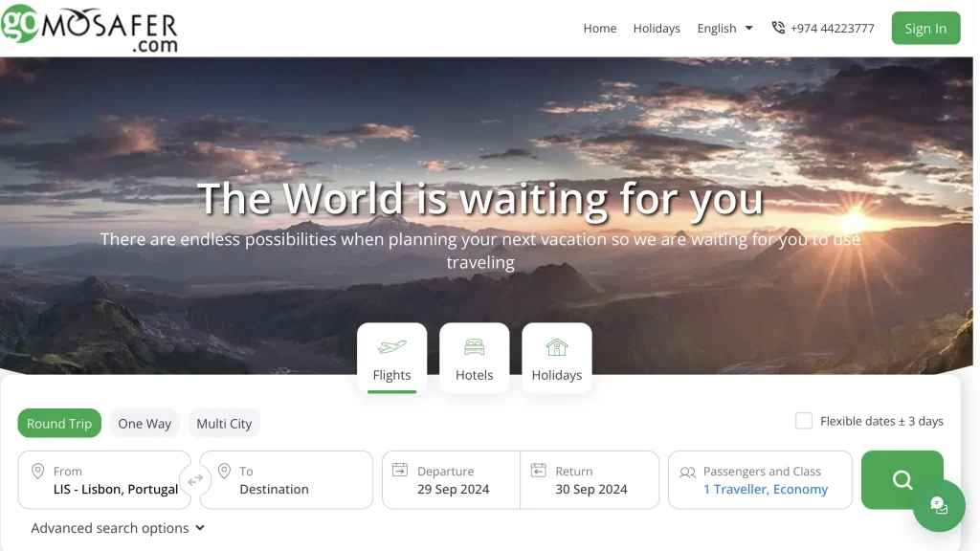Image resolution: width=980 pixels, height=551 pixels.
Task: Click the swap origin and destination arrows icon
Action: click(195, 480)
